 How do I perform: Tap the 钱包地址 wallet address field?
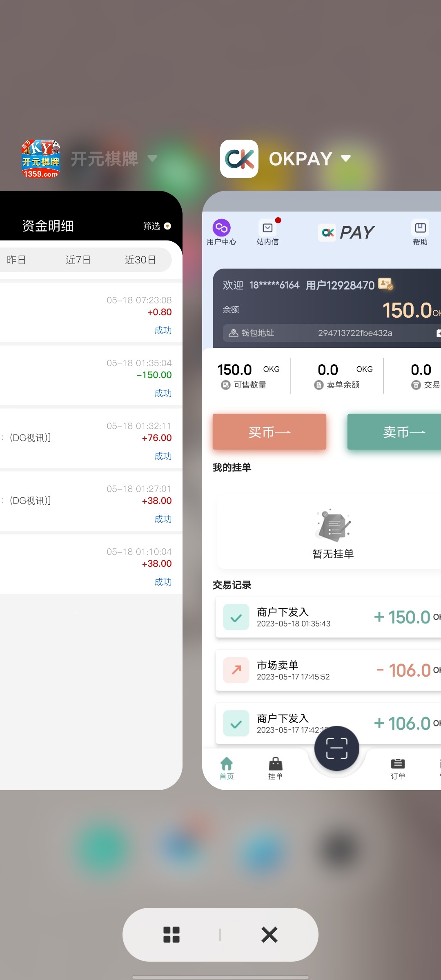pos(327,333)
